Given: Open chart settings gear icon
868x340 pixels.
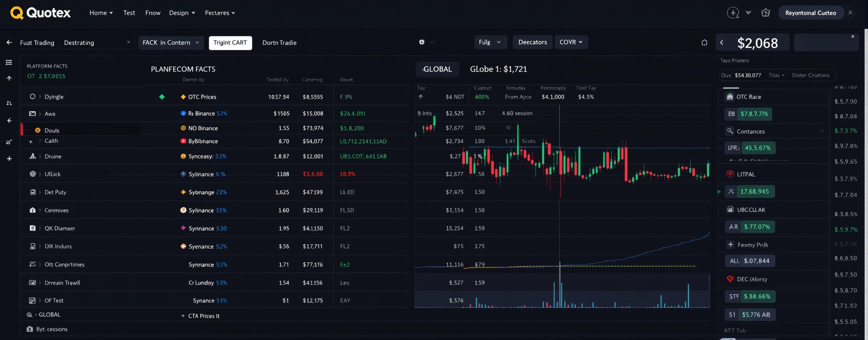Looking at the screenshot, I should [x=422, y=42].
